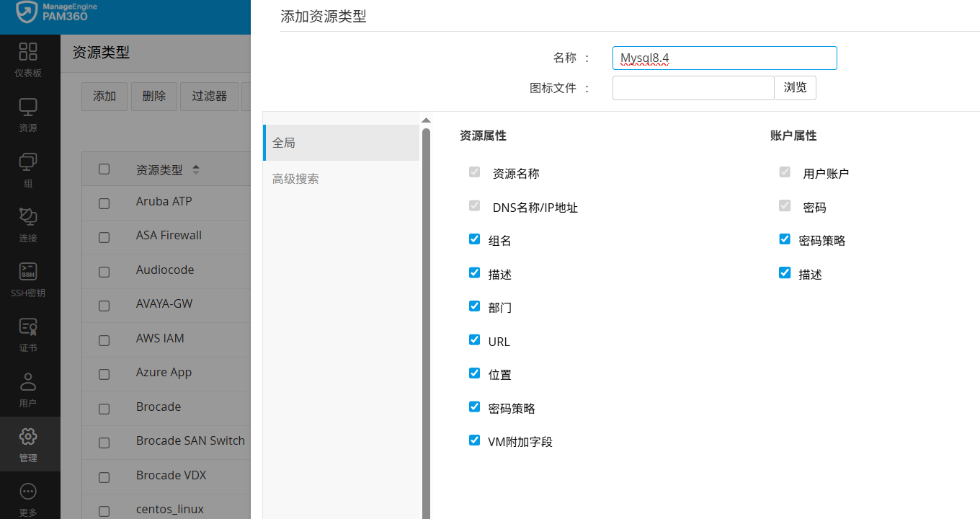
Task: Click the 更多 more icon
Action: point(28,492)
